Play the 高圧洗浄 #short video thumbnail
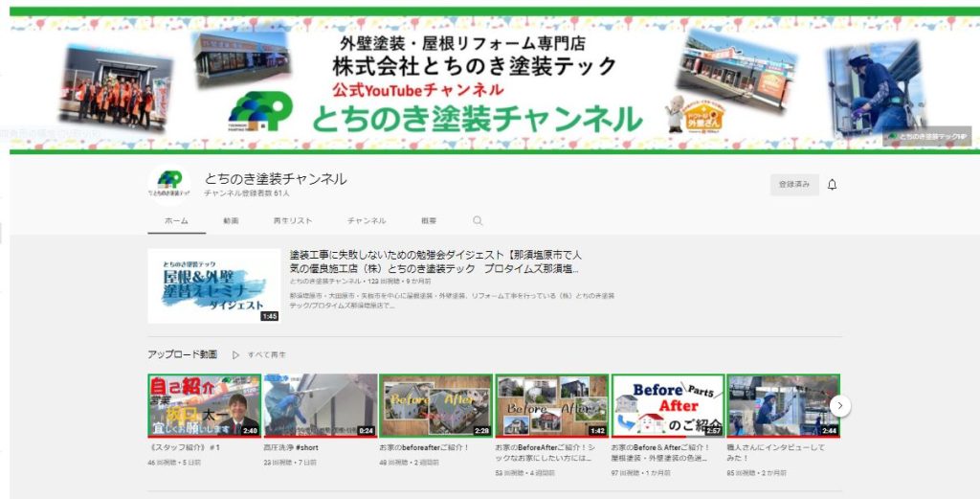The height and width of the screenshot is (499, 980). coord(320,405)
